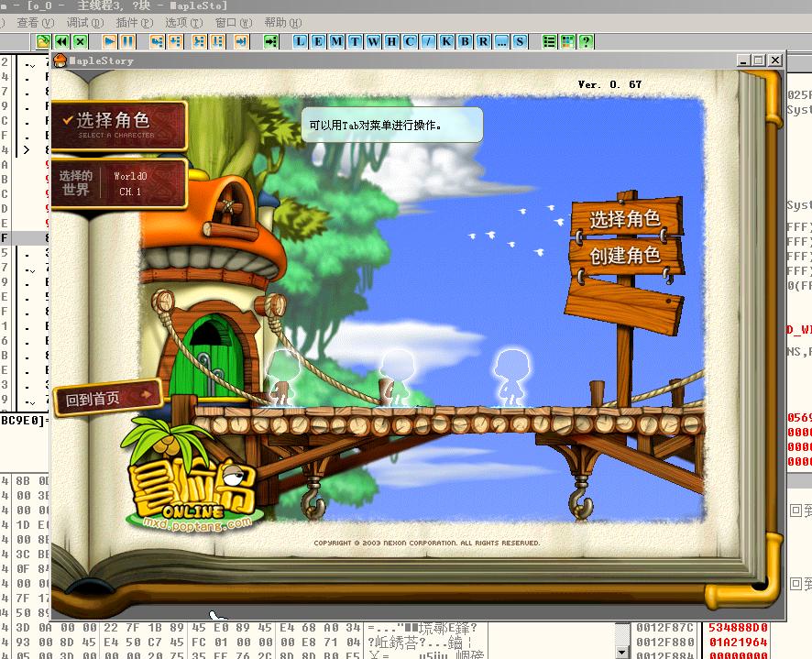Open the 选项(T) menu
The image size is (812, 659).
point(184,23)
